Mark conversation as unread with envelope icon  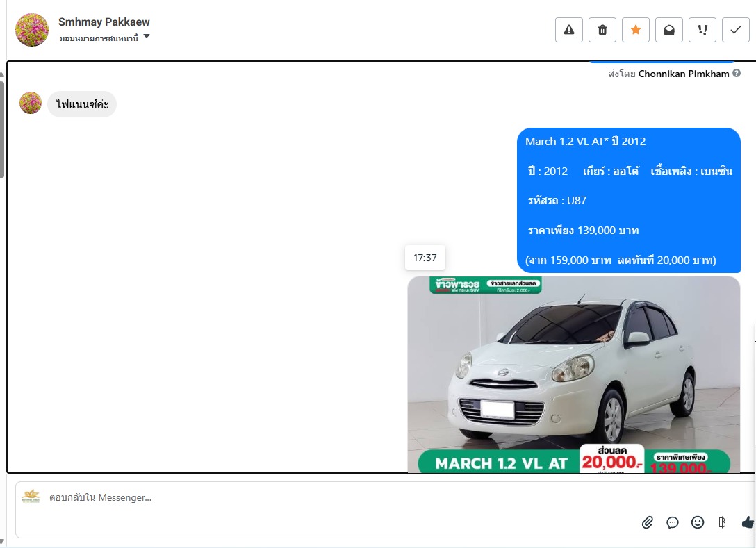(x=668, y=30)
